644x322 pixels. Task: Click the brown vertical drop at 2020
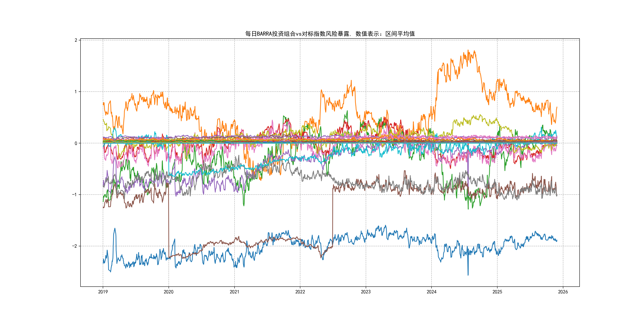tap(169, 220)
